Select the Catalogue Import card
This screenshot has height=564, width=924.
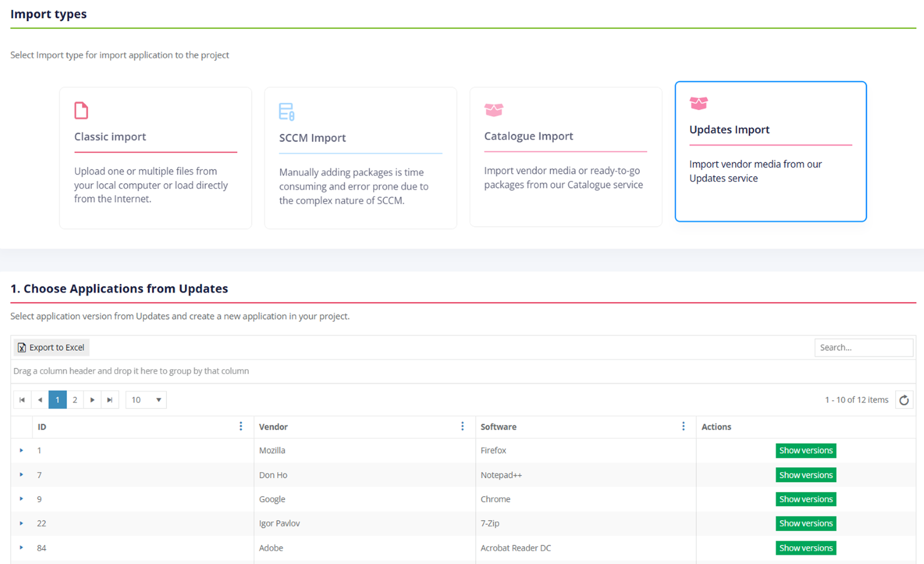tap(565, 157)
